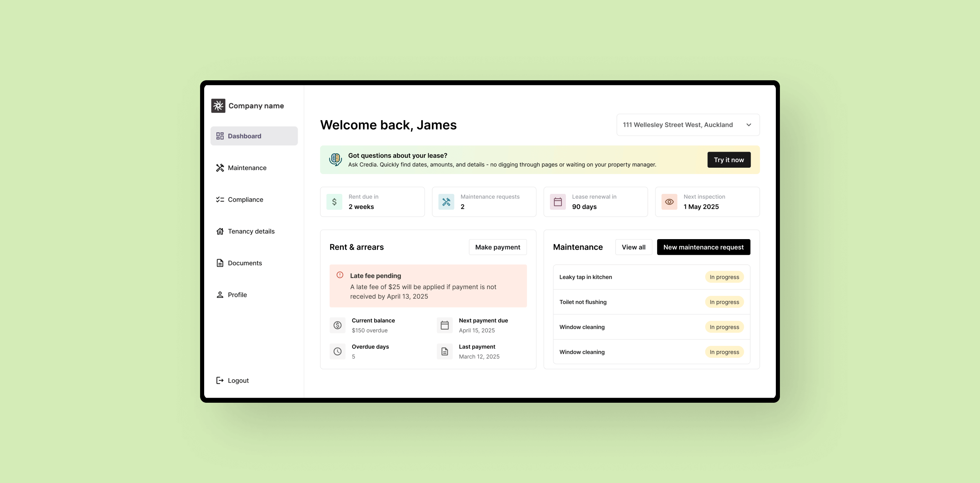Open the Documents page
Screen dimensions: 980x483
[245, 263]
